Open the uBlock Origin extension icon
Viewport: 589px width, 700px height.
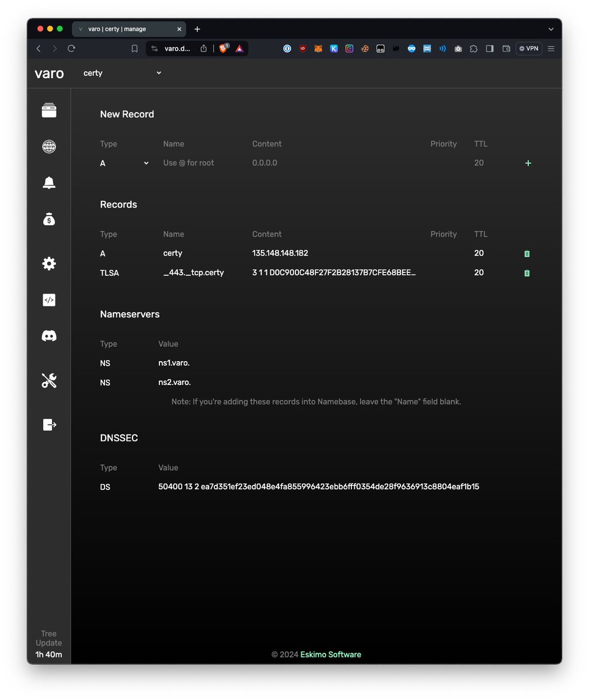click(302, 49)
